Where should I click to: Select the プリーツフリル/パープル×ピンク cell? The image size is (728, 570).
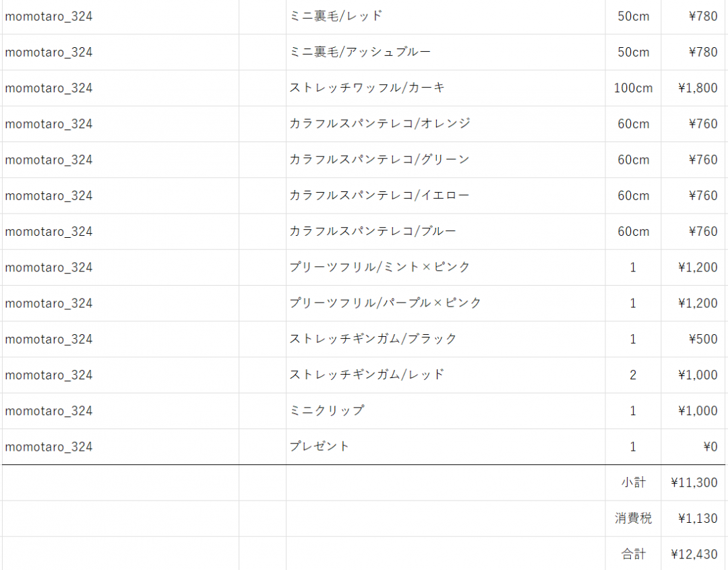(x=386, y=303)
